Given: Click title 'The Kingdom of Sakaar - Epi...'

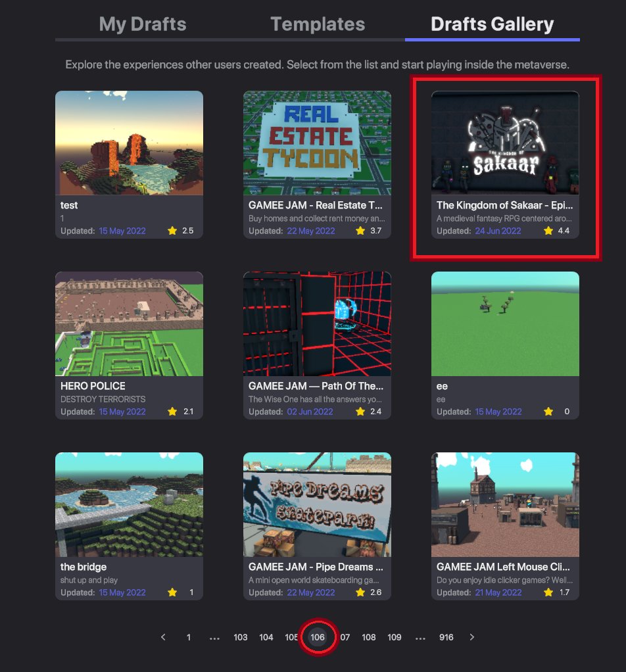Looking at the screenshot, I should (x=504, y=205).
